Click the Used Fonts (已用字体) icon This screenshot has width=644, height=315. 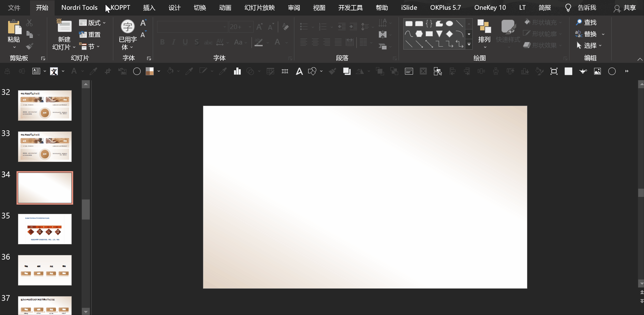click(x=127, y=27)
